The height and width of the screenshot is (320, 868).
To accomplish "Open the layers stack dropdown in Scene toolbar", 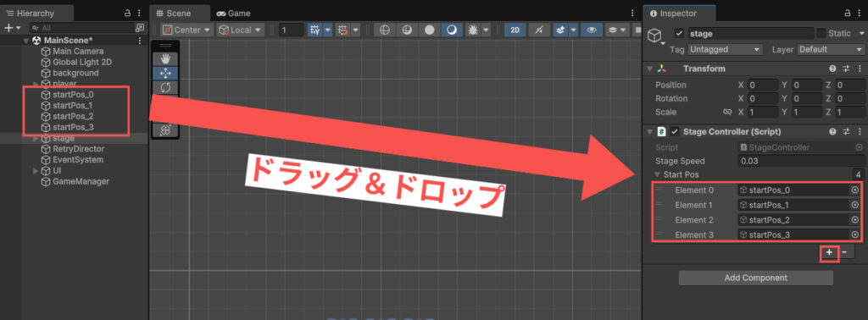I will (617, 30).
